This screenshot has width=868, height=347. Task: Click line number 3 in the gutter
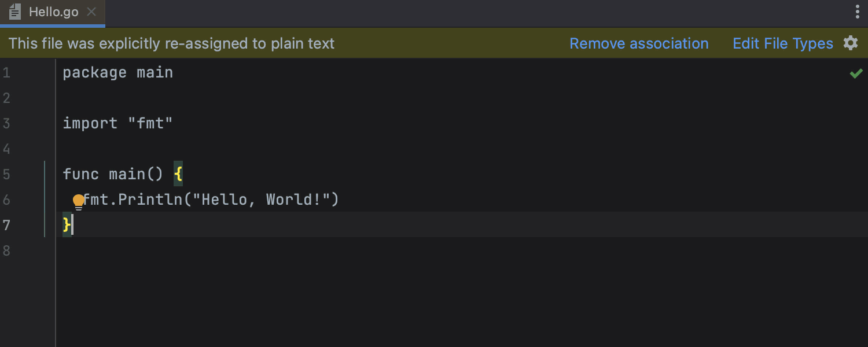coord(6,123)
